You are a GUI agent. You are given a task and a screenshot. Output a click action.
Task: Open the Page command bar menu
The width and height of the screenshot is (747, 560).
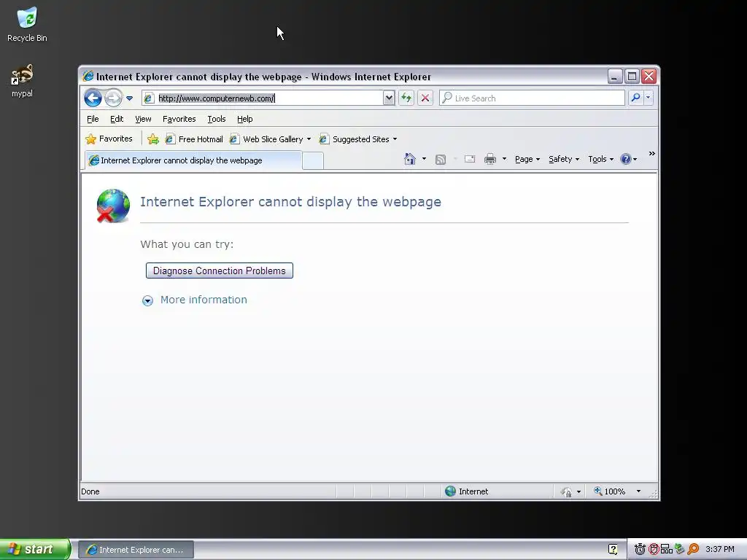(527, 159)
